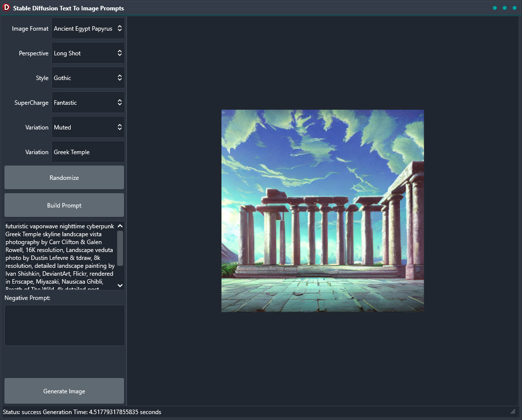This screenshot has height=420, width=522.
Task: Open the Style dropdown set to Gothic
Action: (x=84, y=78)
